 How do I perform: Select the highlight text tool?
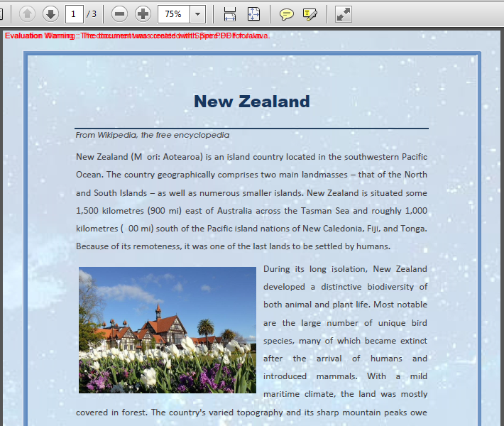tap(309, 13)
